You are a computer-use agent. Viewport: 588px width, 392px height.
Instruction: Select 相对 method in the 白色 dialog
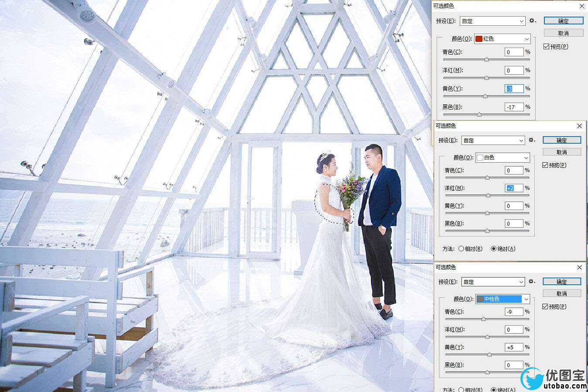[x=461, y=249]
